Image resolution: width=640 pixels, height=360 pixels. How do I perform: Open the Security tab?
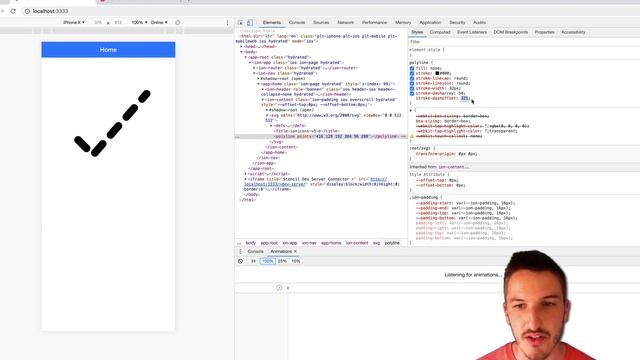pos(457,22)
